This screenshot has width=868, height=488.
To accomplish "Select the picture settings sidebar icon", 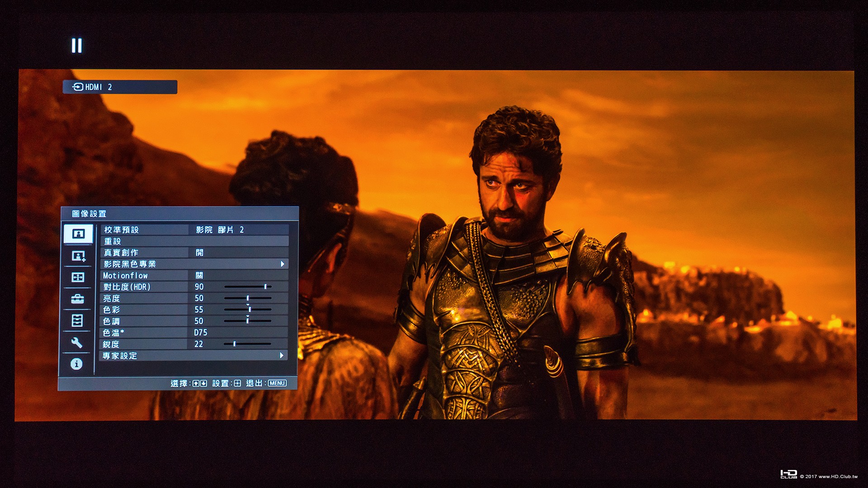I will click(x=78, y=234).
